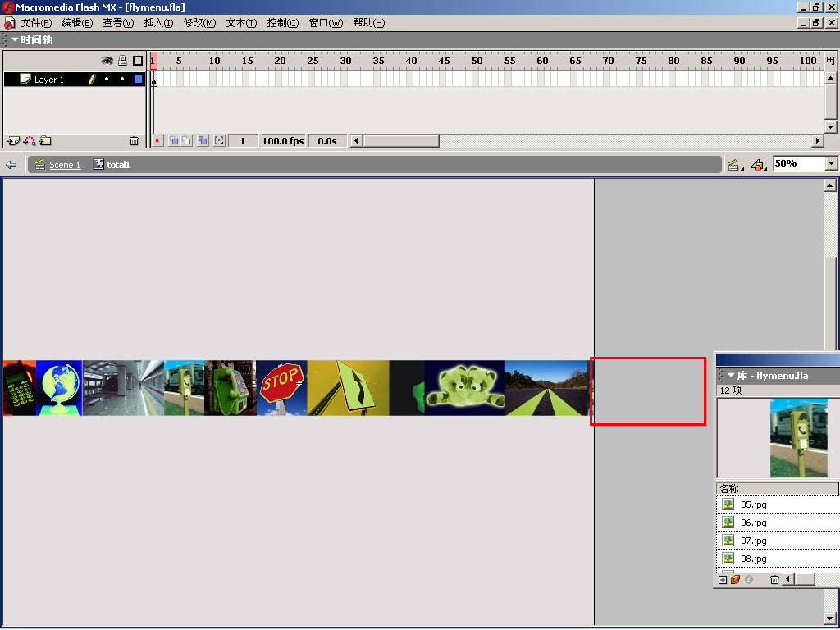This screenshot has width=840, height=630.
Task: Click the 100.0 fps frame rate box
Action: pyautogui.click(x=283, y=141)
